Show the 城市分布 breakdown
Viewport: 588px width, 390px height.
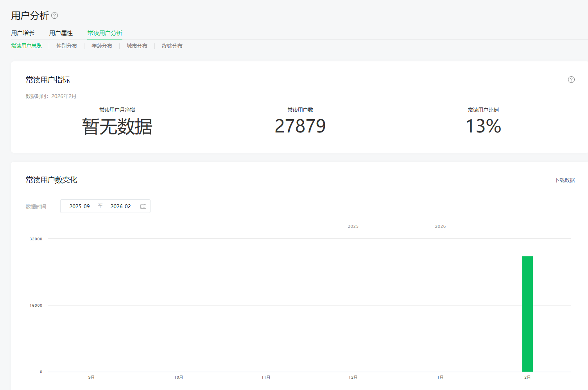137,46
